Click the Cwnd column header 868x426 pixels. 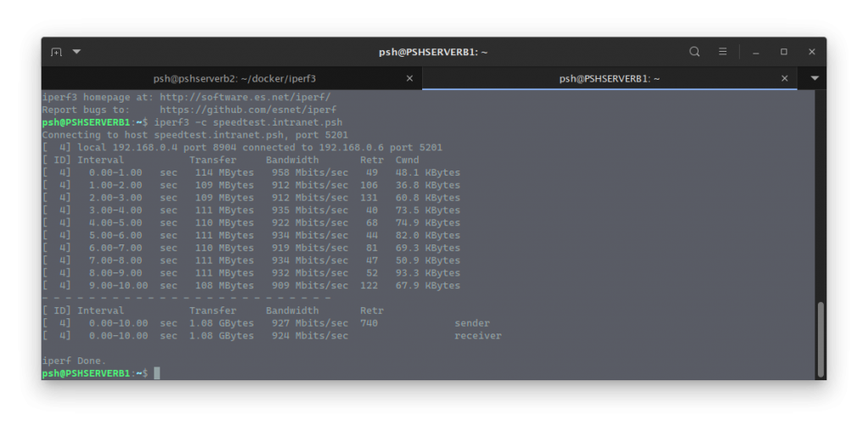pos(407,160)
